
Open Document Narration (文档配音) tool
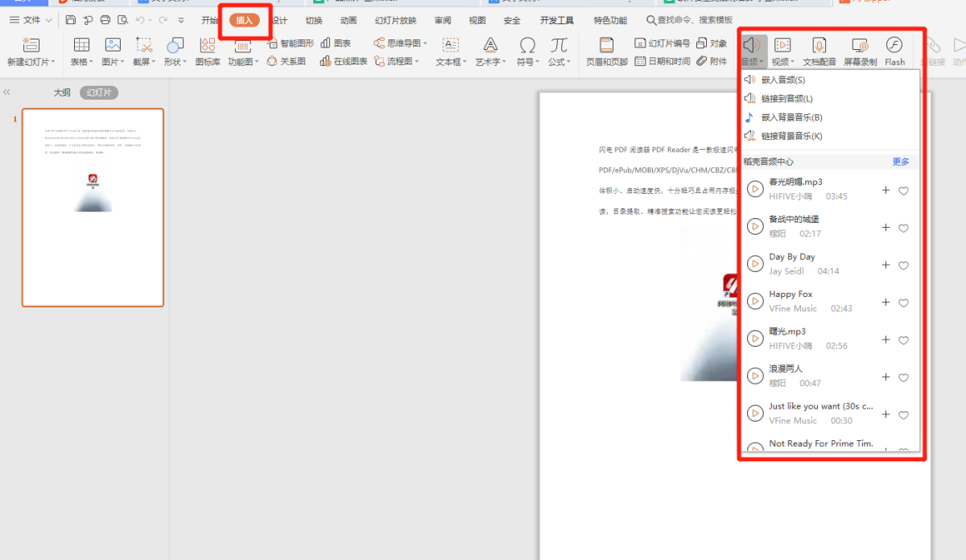(819, 46)
